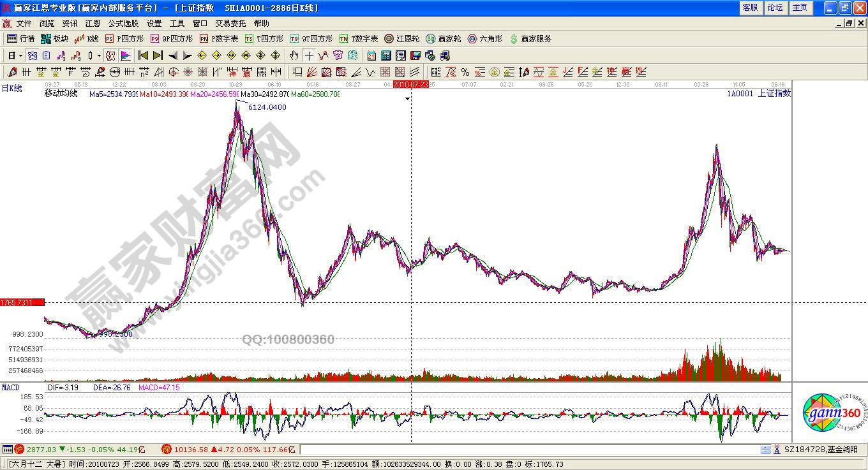The width and height of the screenshot is (868, 470).
Task: Jump to first bar with skip-start icon
Action: [144, 55]
